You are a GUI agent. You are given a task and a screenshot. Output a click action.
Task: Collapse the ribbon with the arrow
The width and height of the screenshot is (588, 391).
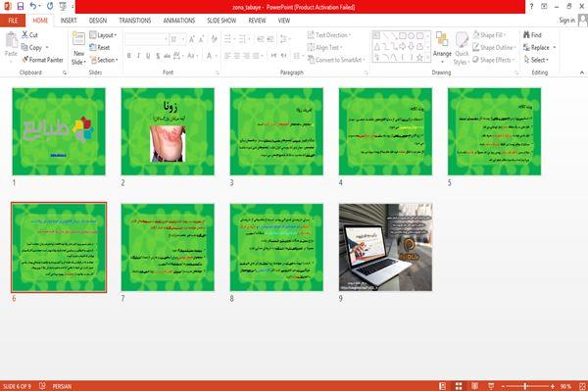click(x=582, y=73)
